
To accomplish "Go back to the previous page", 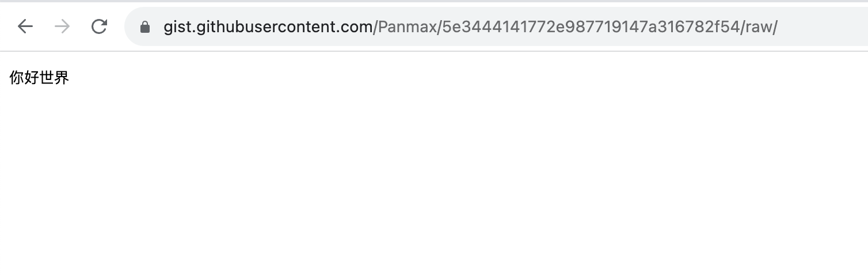I will [x=25, y=26].
